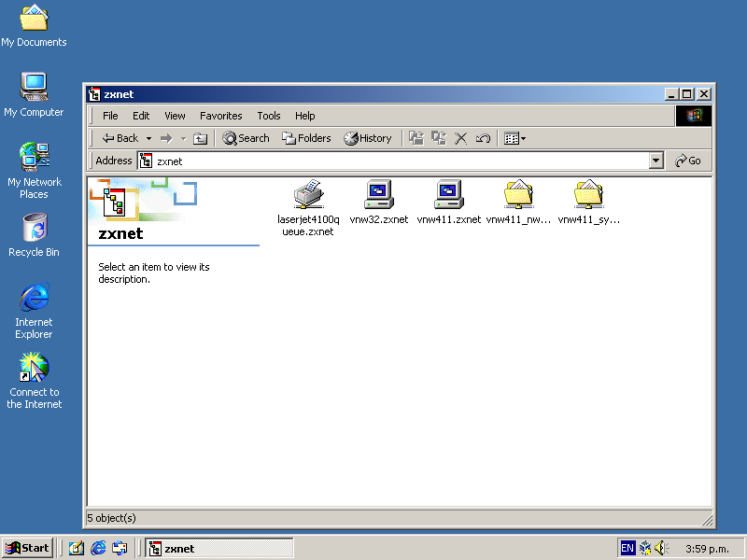Toggle the Folders pane
Image resolution: width=747 pixels, height=560 pixels.
pyautogui.click(x=306, y=138)
